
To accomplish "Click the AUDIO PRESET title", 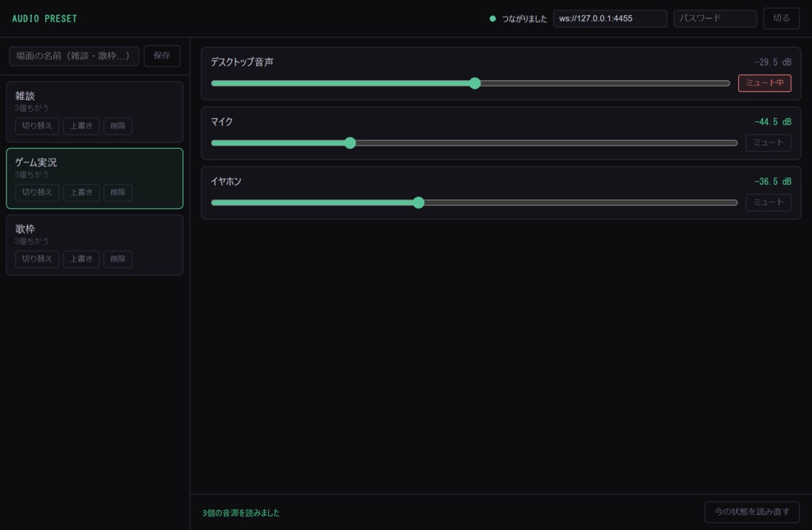I will coord(44,19).
